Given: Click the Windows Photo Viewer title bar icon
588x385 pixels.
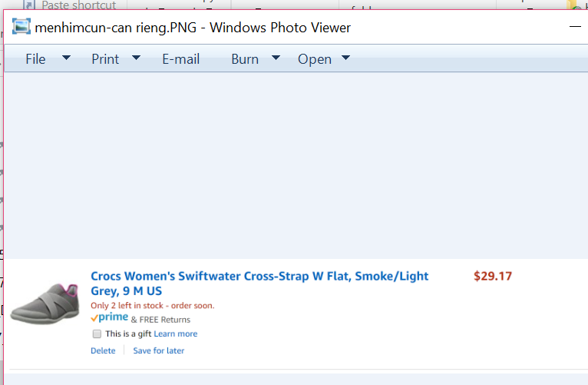Looking at the screenshot, I should pyautogui.click(x=21, y=28).
